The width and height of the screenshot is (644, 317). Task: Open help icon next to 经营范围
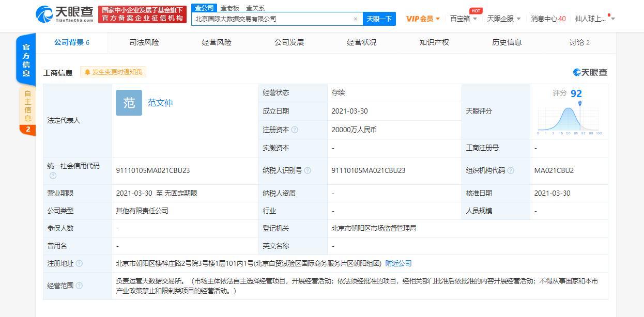pyautogui.click(x=79, y=286)
